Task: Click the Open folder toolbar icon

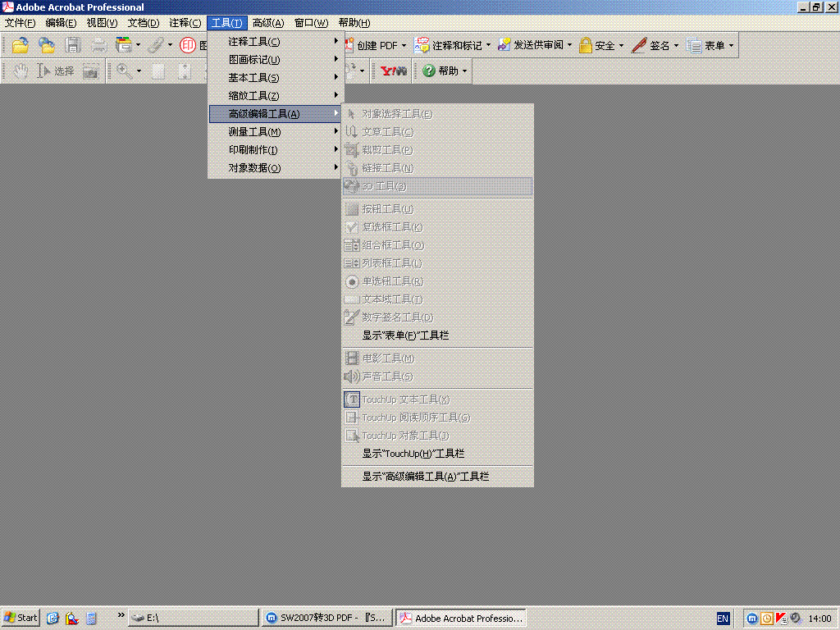Action: (20, 46)
